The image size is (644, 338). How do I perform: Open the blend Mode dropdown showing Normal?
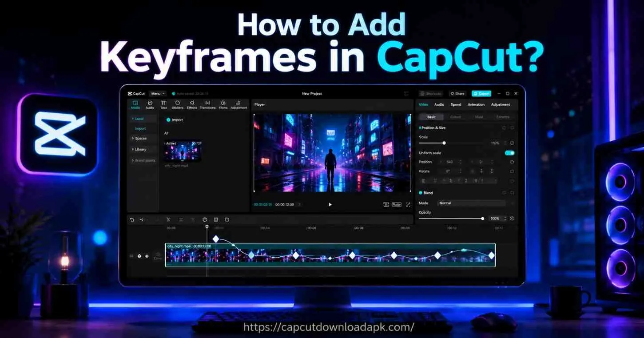pos(471,203)
